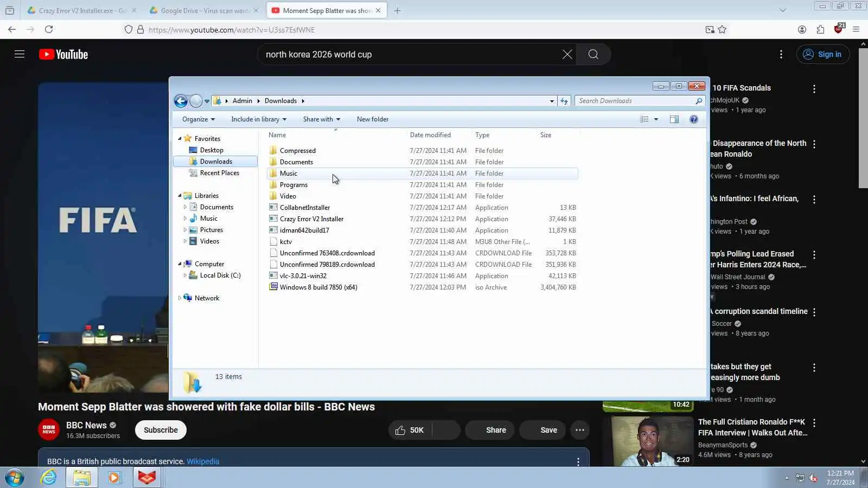The height and width of the screenshot is (488, 868).
Task: Like the video showing 50K likes
Action: coord(410,430)
